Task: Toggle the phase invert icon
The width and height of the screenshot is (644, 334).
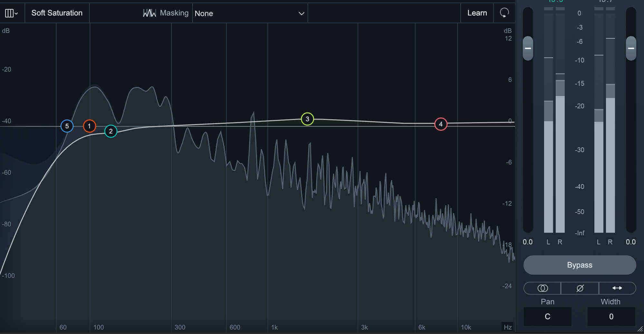Action: (580, 288)
